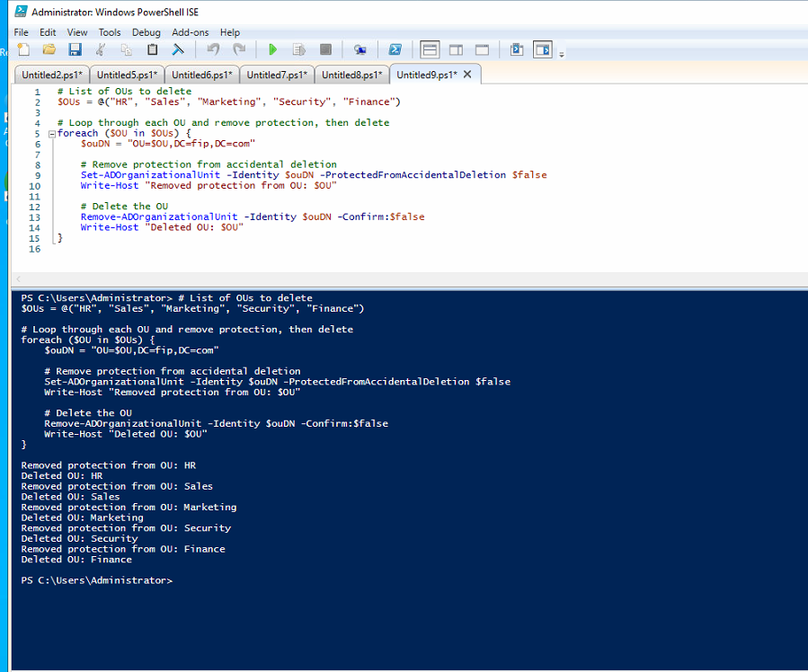
Task: Click 'Write-Host' on line 14 of the editor
Action: (110, 227)
